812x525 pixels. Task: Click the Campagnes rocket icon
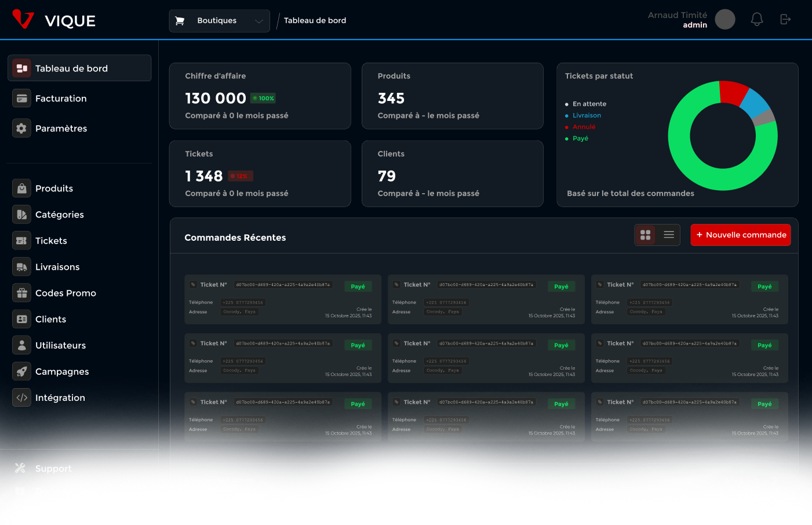click(21, 371)
